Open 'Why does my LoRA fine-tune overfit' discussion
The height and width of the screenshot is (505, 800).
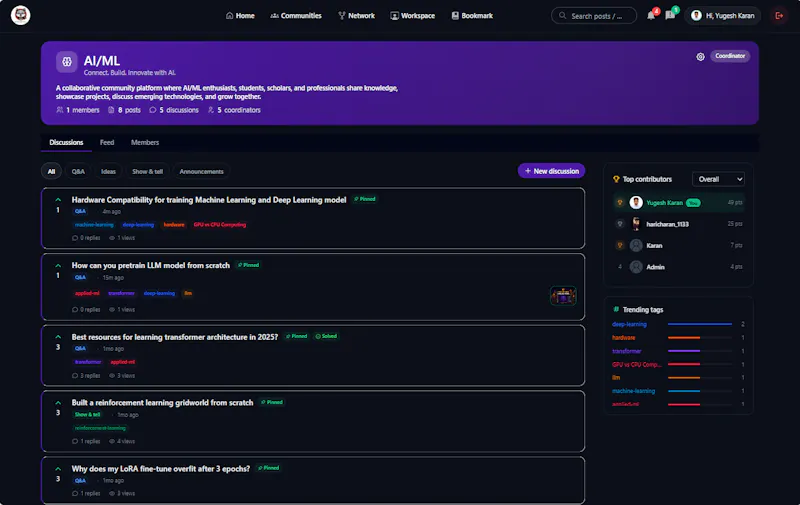point(161,469)
